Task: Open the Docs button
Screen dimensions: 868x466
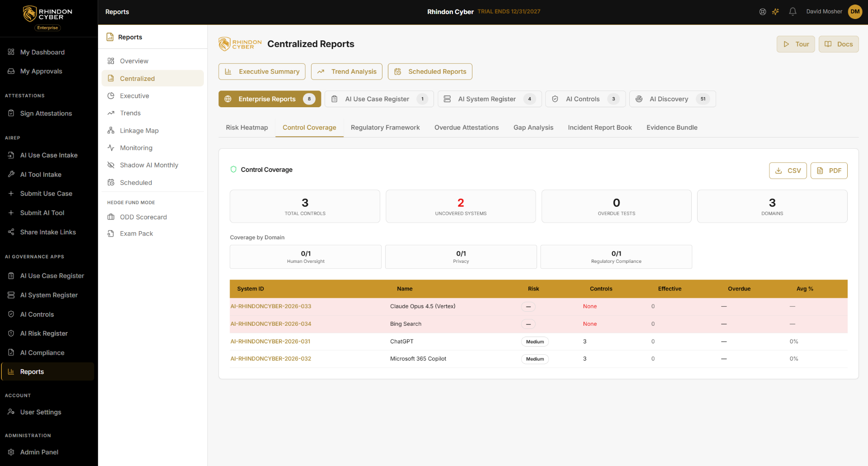Action: (x=839, y=44)
